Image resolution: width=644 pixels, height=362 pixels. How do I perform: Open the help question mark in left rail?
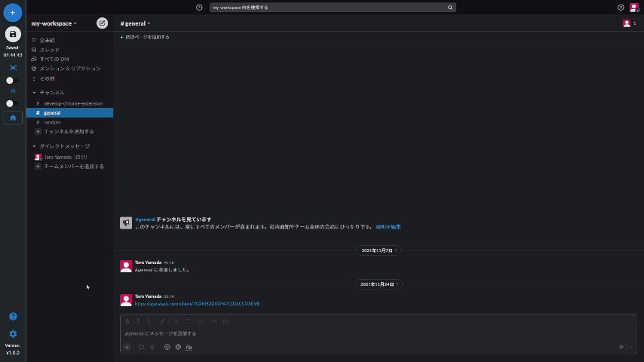(13, 317)
